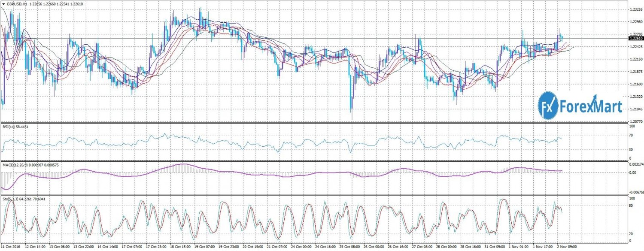Click the RSI 70 level marker
Image resolution: width=644 pixels, height=251 pixels.
[x=631, y=135]
